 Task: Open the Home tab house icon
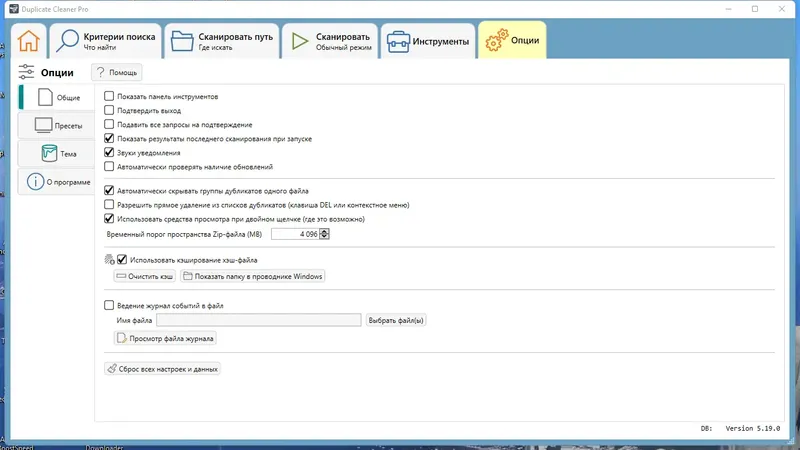pos(29,41)
